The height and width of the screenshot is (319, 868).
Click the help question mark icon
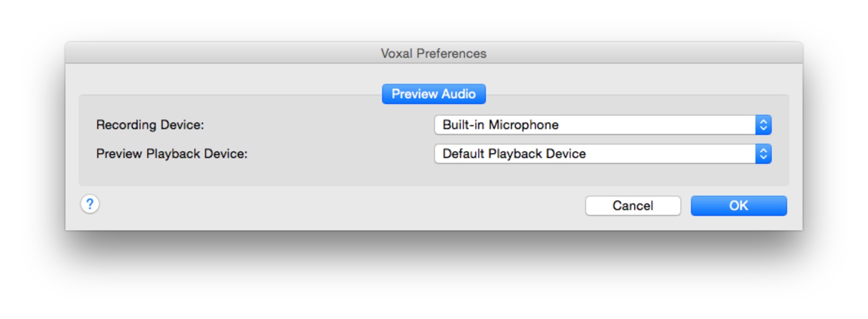[x=90, y=204]
